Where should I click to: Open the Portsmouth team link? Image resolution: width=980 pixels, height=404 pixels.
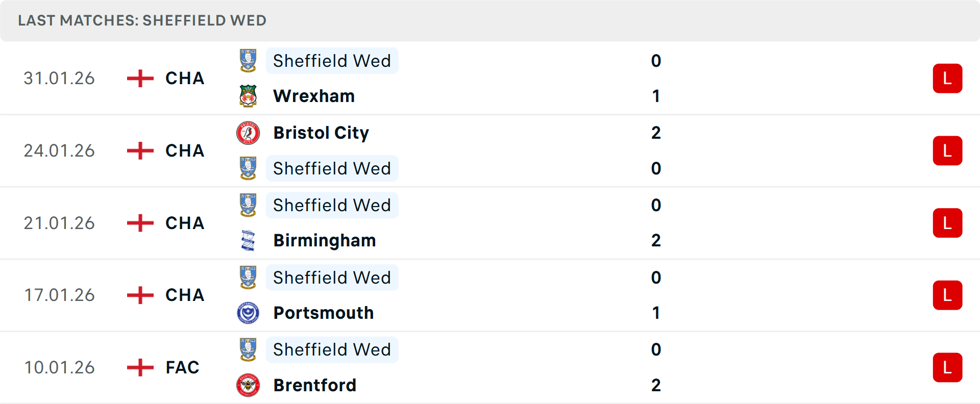[x=324, y=313]
